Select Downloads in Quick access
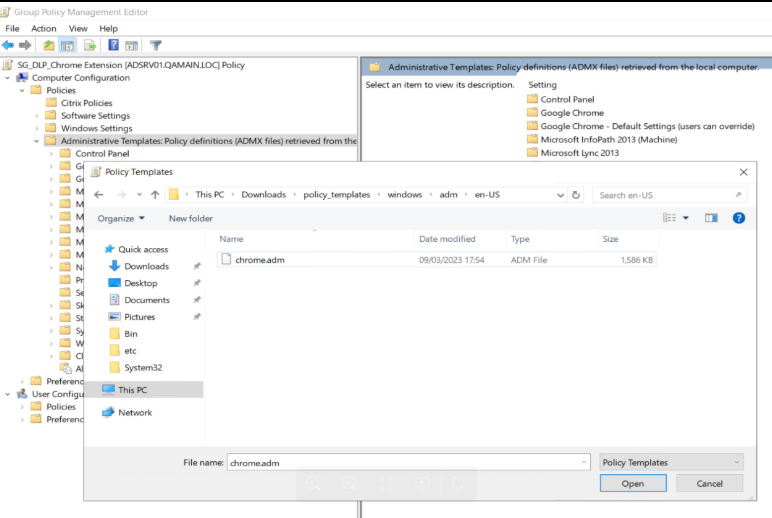This screenshot has width=772, height=518. tap(146, 266)
